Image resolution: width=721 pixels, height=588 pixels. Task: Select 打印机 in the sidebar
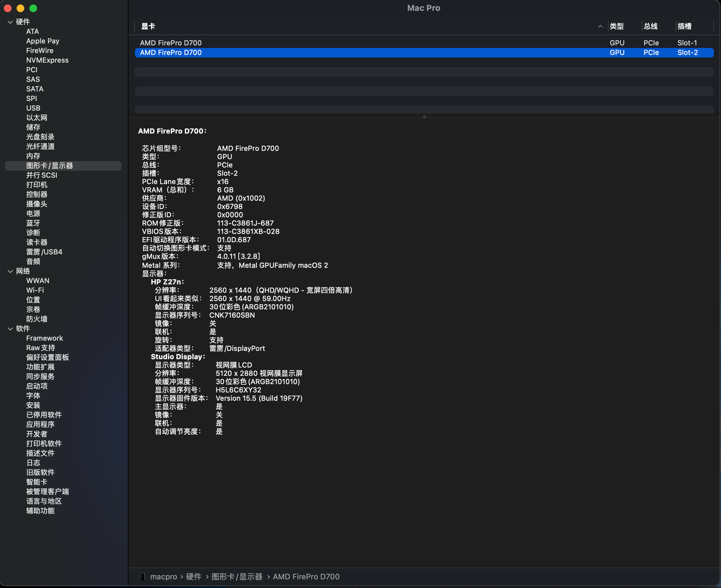tap(36, 185)
